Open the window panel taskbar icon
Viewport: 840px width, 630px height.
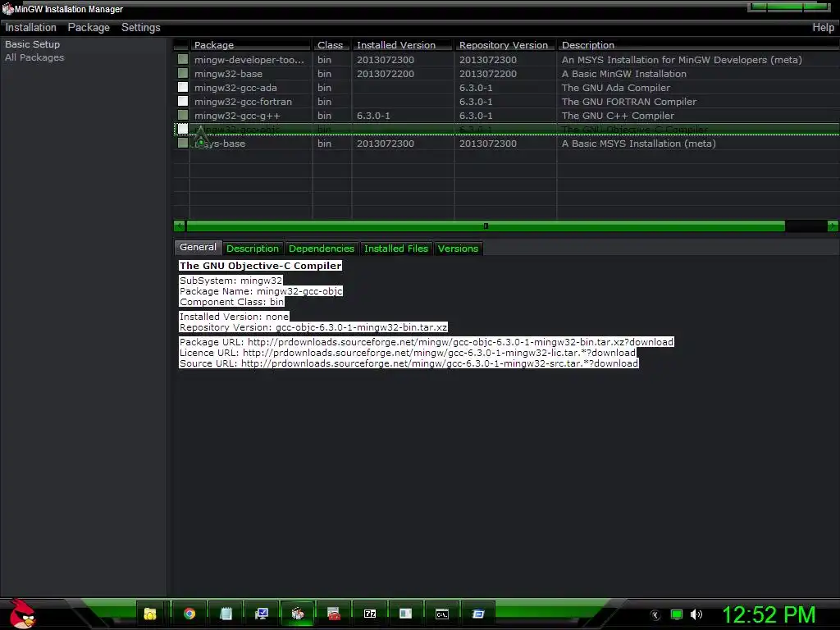405,614
